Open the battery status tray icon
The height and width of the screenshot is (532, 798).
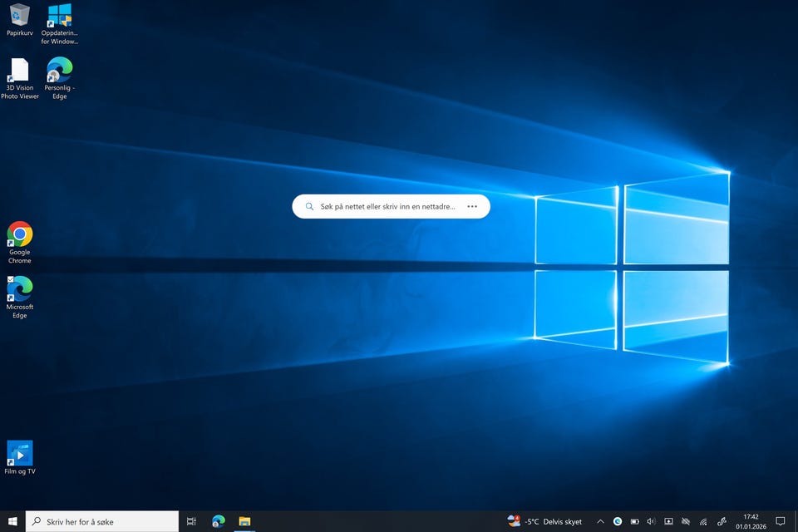[x=634, y=521]
